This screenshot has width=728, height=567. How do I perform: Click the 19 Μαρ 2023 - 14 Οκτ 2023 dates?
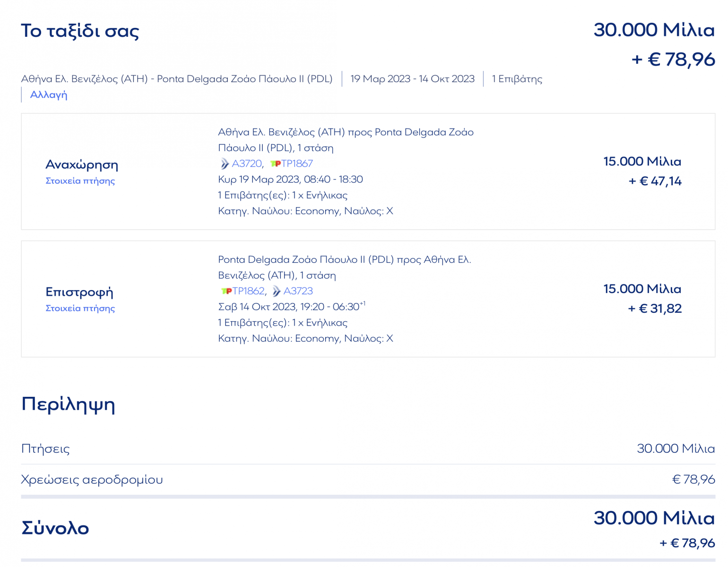point(412,79)
